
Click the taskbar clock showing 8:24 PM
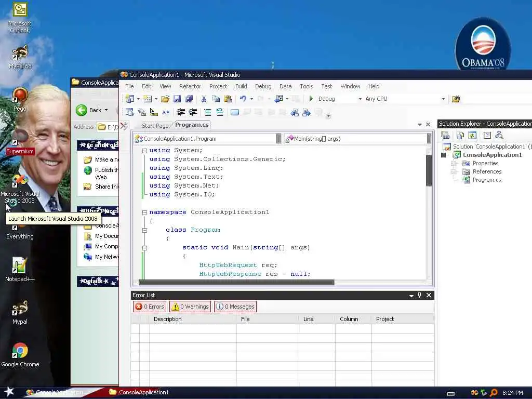(512, 393)
